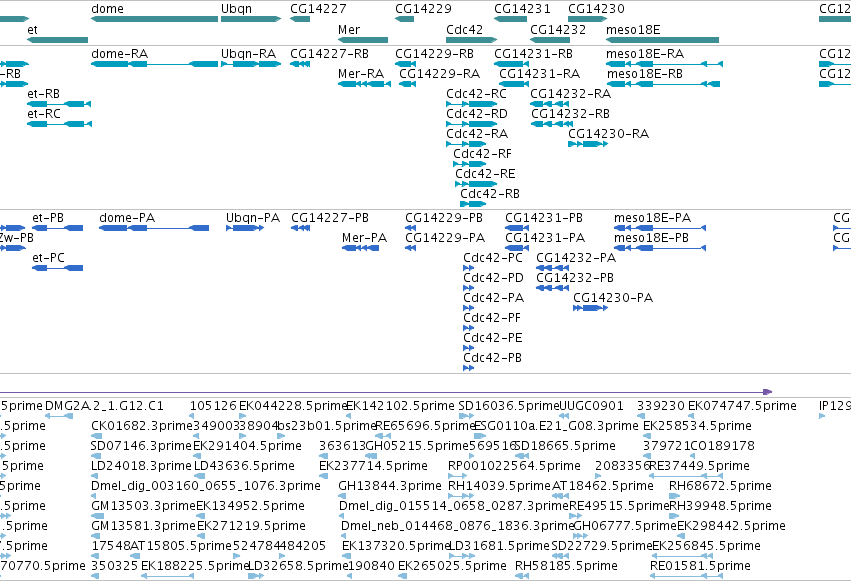This screenshot has height=581, width=851.
Task: Select the CG14230-RA transcript
Action: click(588, 144)
